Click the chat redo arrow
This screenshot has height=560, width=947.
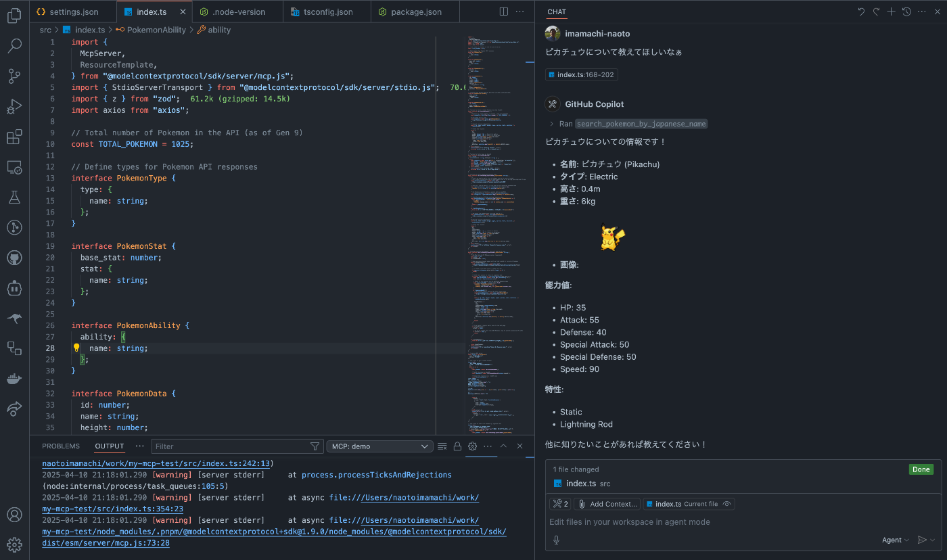pos(876,11)
